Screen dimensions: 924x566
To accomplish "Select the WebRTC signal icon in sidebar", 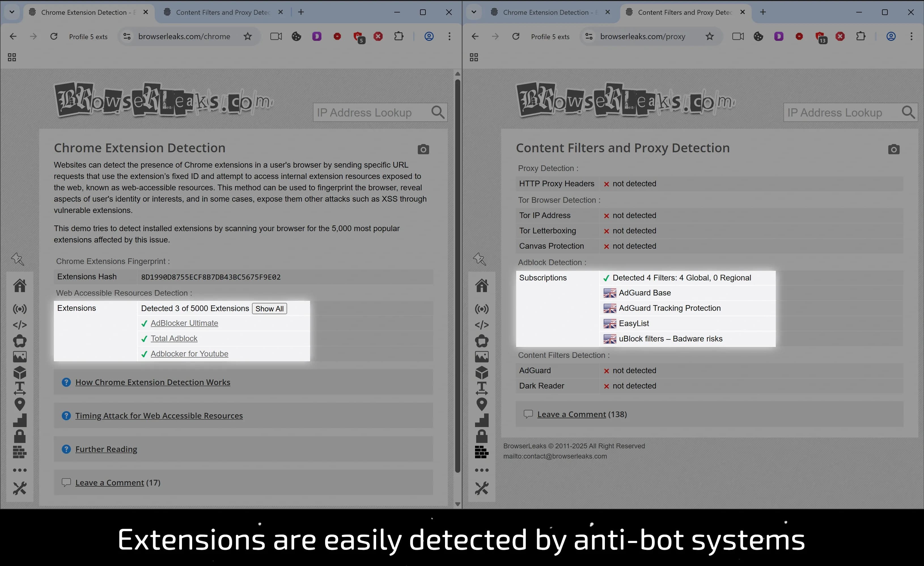I will pyautogui.click(x=20, y=309).
